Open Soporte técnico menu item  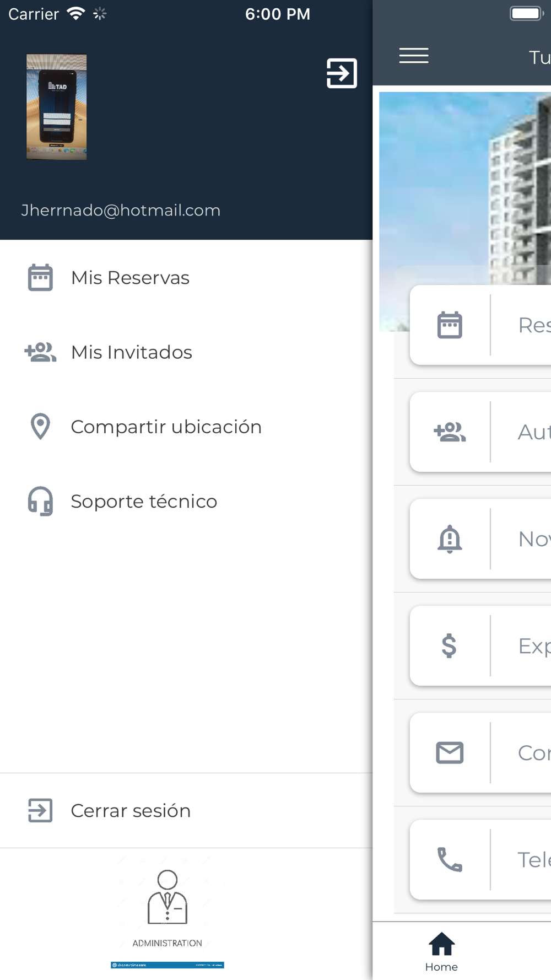tap(186, 500)
